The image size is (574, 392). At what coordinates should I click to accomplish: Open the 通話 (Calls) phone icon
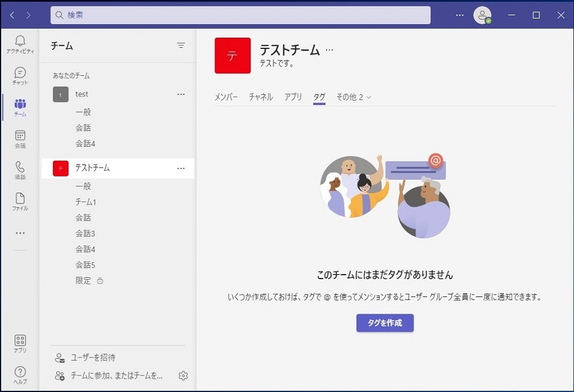(x=20, y=170)
